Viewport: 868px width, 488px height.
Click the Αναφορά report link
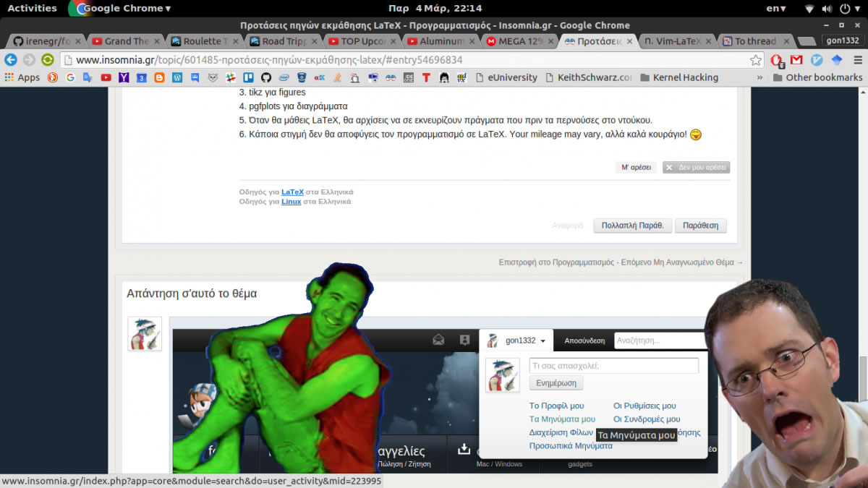(567, 226)
